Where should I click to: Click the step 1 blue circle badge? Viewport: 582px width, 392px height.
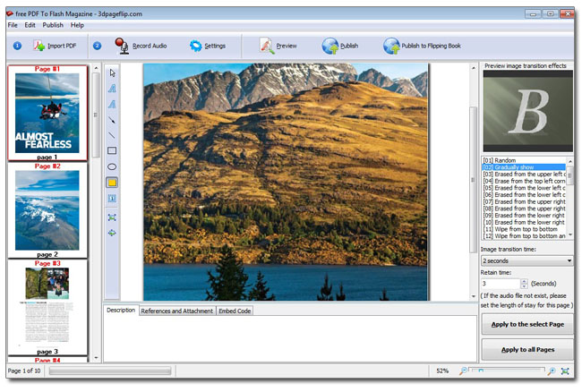click(17, 46)
